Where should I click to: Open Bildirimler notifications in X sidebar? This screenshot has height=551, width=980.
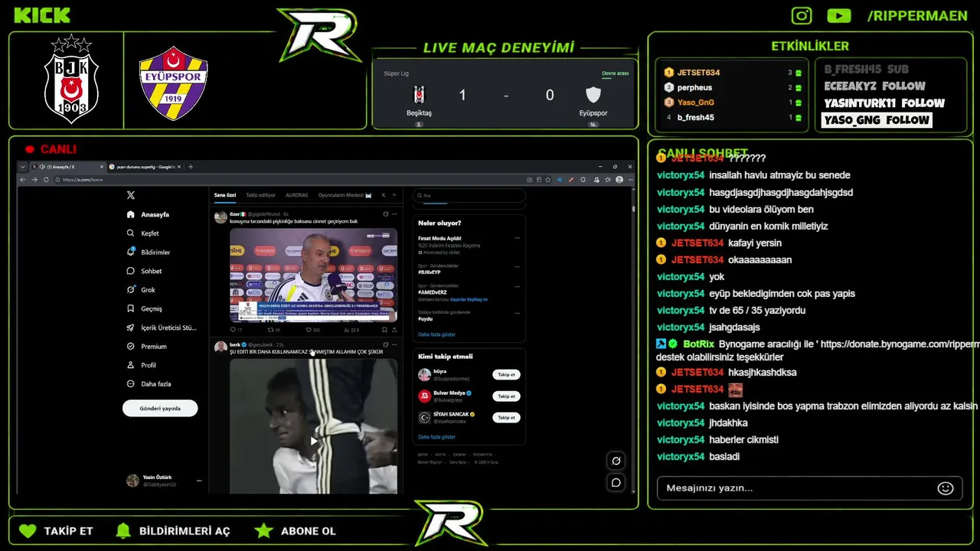point(149,252)
